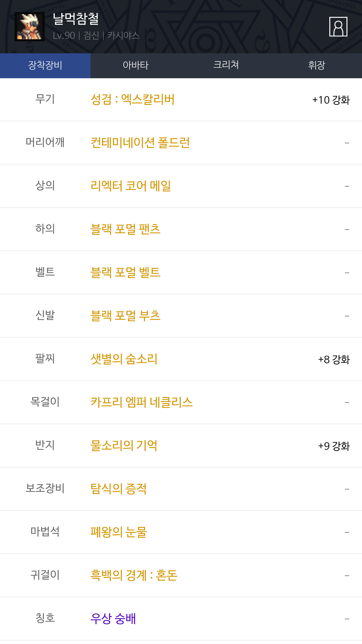This screenshot has width=362, height=644.
Task: Select the 장착장비 tab
Action: (x=45, y=65)
